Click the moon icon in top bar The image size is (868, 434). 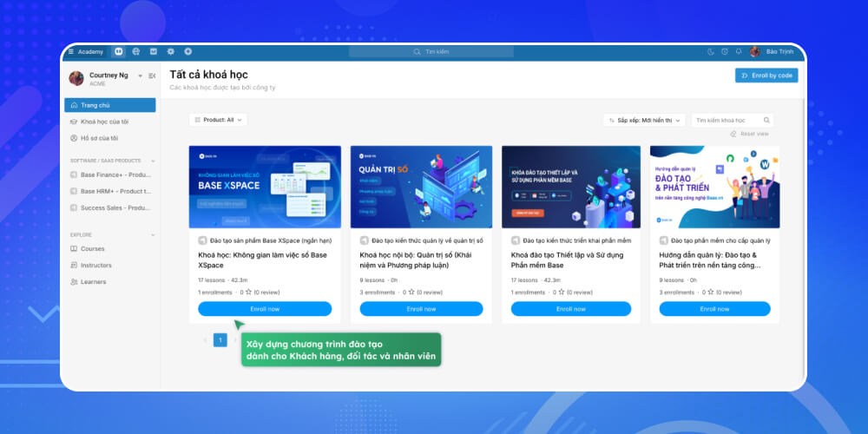click(711, 52)
